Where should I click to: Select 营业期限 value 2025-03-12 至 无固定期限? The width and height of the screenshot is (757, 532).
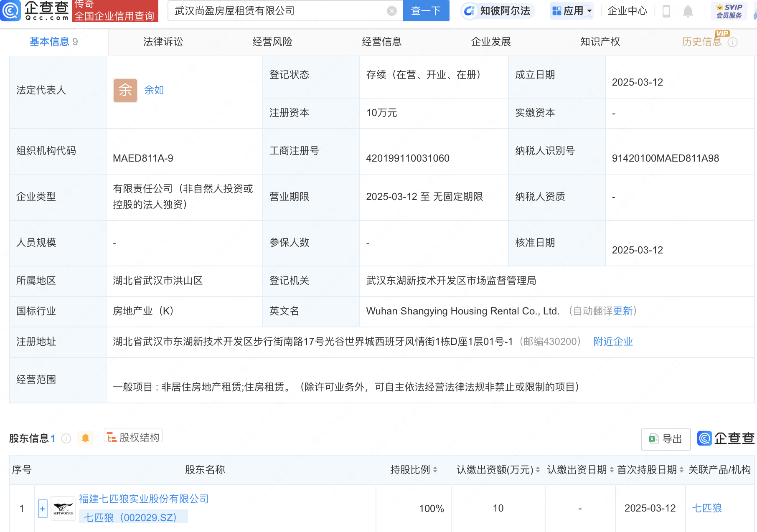click(x=424, y=197)
